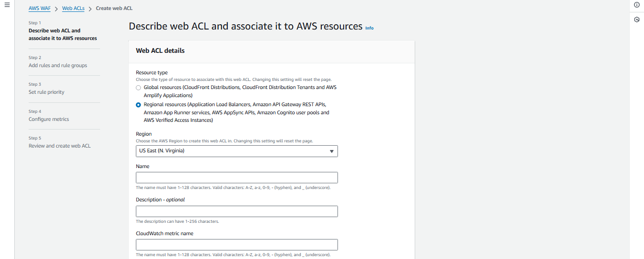
Task: Open the hamburger navigation menu
Action: click(x=7, y=5)
